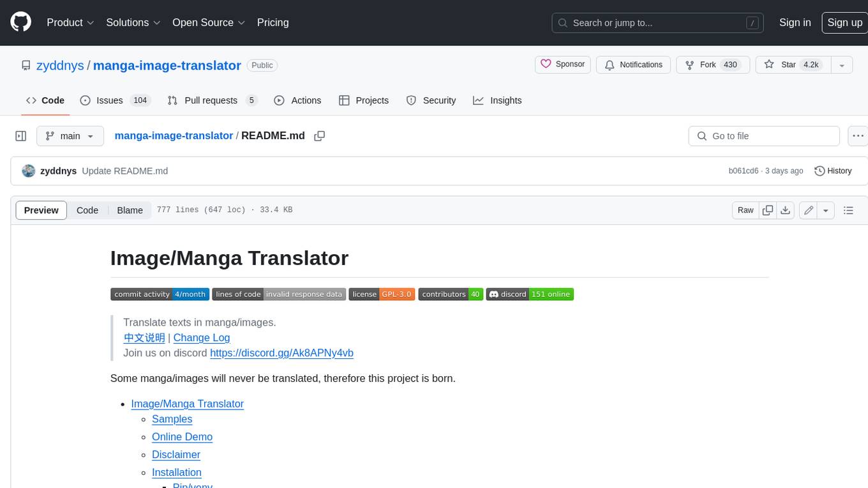Screen dimensions: 868x488
Task: Open the Update README.md commit message
Action: 125,171
